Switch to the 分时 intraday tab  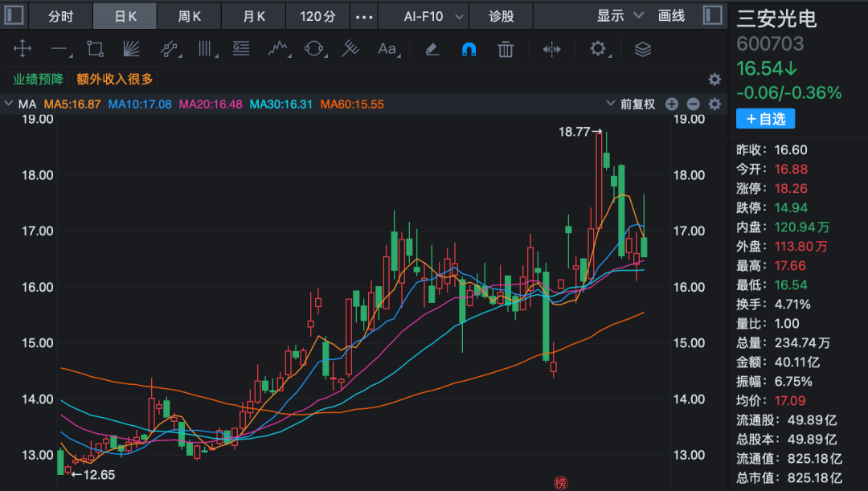61,16
